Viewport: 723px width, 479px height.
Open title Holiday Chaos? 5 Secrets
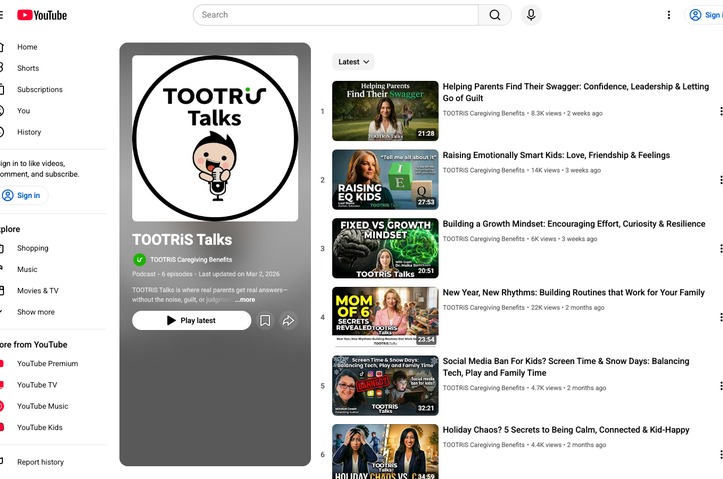[566, 430]
